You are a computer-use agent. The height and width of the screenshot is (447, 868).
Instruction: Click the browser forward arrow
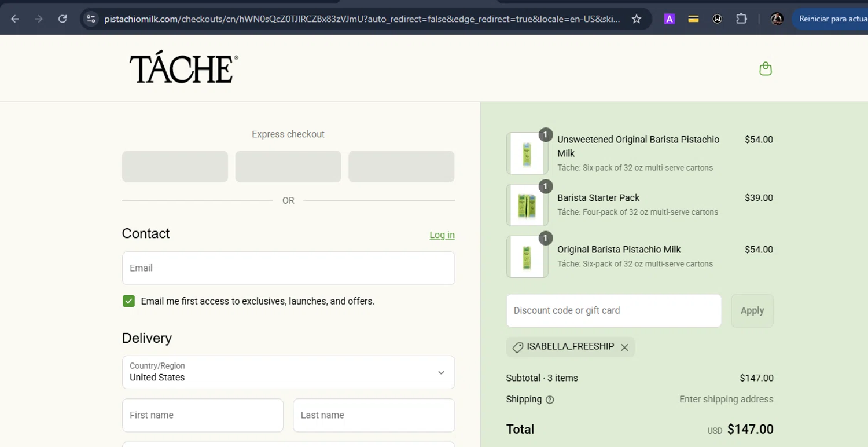click(39, 19)
